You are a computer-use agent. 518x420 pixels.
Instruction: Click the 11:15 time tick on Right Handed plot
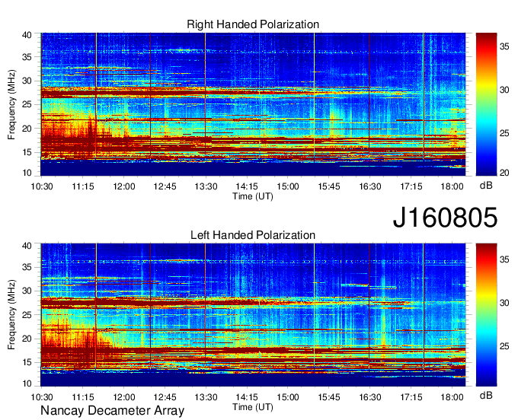83,186
